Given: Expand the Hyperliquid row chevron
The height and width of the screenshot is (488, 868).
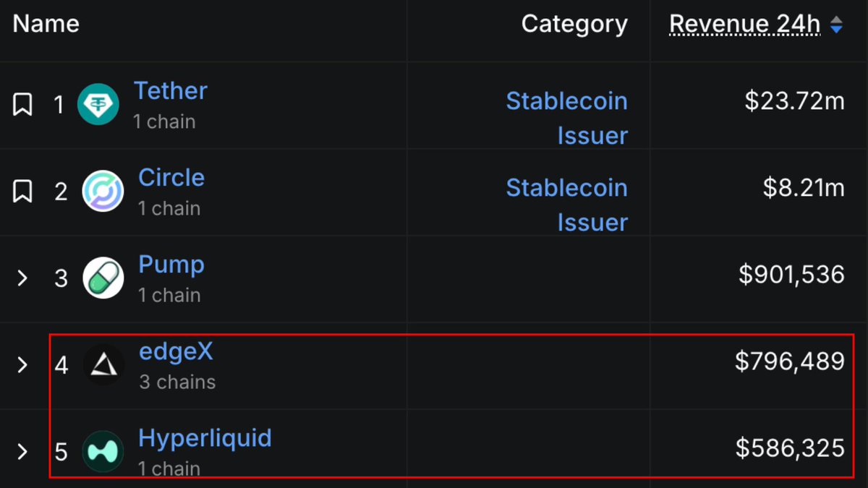Looking at the screenshot, I should [22, 451].
